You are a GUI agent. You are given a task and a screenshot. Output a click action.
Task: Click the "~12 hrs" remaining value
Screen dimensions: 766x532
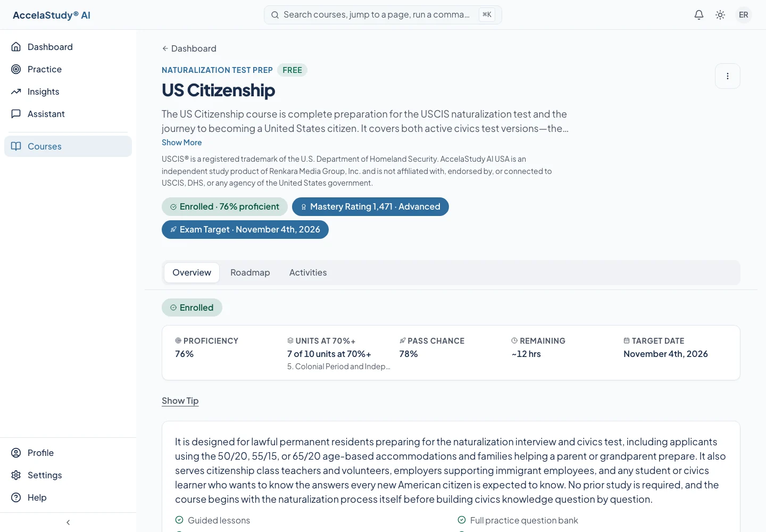(x=526, y=354)
